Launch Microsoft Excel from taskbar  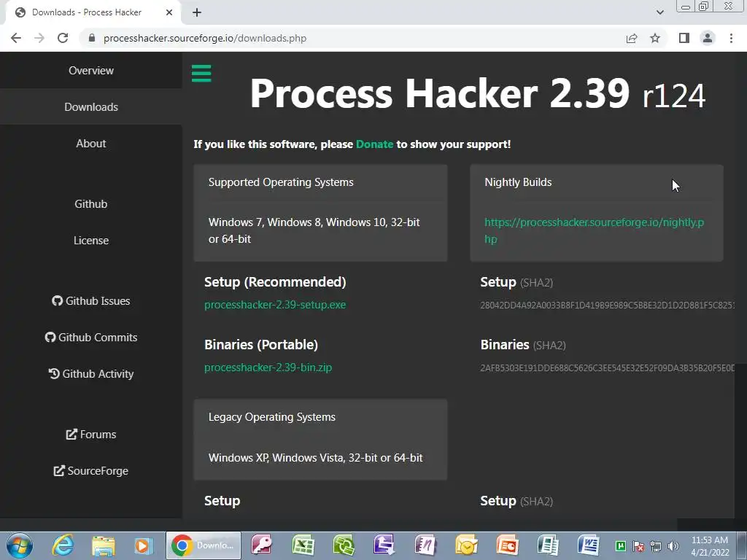point(303,545)
